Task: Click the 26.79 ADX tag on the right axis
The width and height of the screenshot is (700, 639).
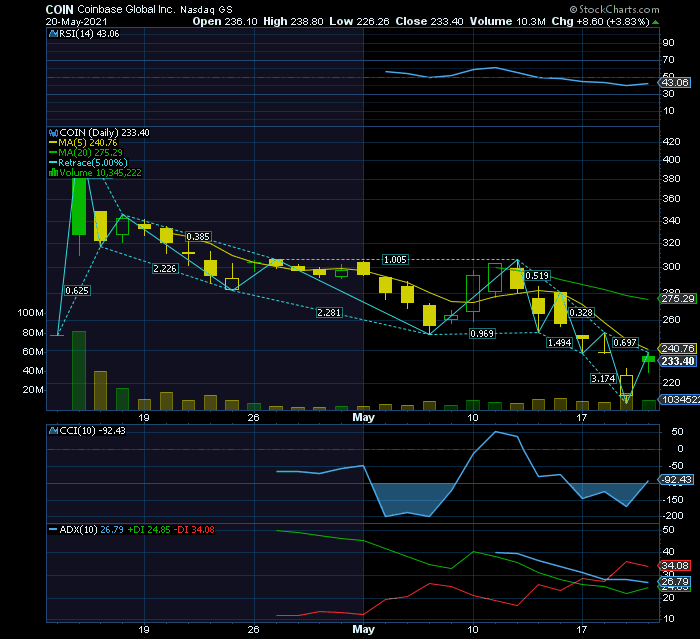Action: pyautogui.click(x=675, y=581)
